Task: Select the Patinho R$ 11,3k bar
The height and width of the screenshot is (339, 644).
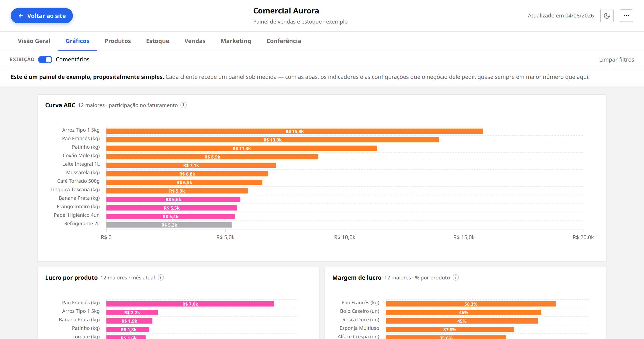Action: point(241,148)
